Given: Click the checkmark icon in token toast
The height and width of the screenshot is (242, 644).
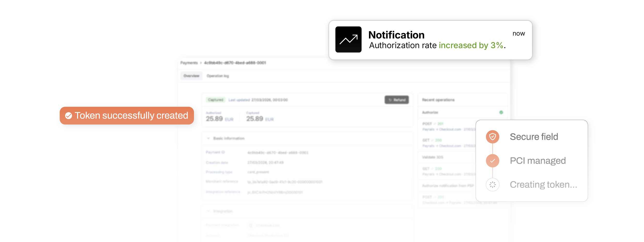Looking at the screenshot, I should (69, 116).
